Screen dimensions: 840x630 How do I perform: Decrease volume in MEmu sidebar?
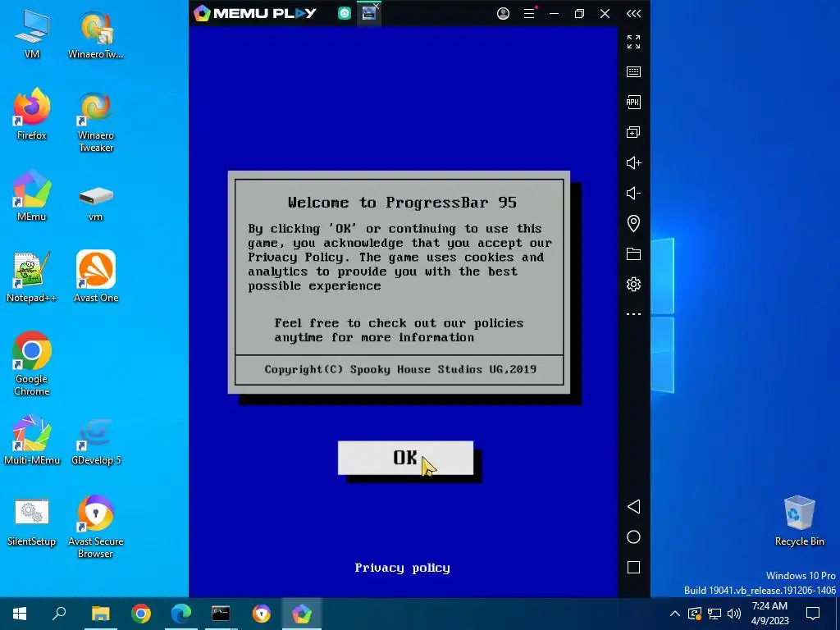click(x=634, y=193)
